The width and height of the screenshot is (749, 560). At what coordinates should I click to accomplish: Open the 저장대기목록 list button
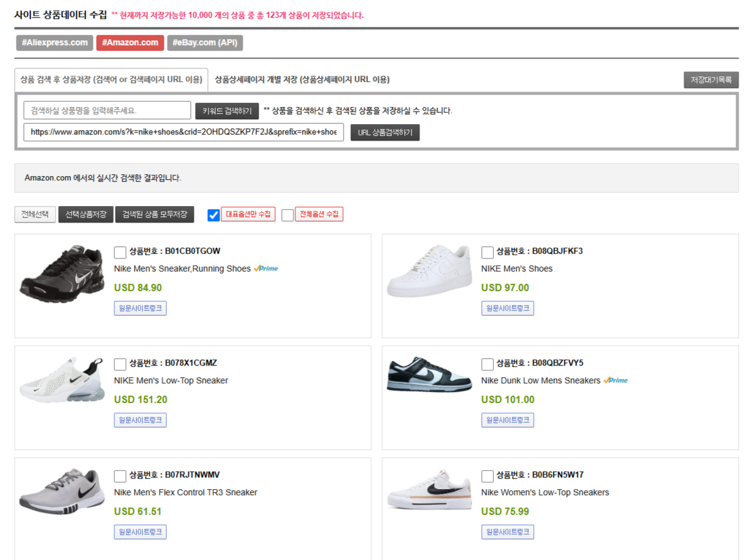tap(710, 80)
